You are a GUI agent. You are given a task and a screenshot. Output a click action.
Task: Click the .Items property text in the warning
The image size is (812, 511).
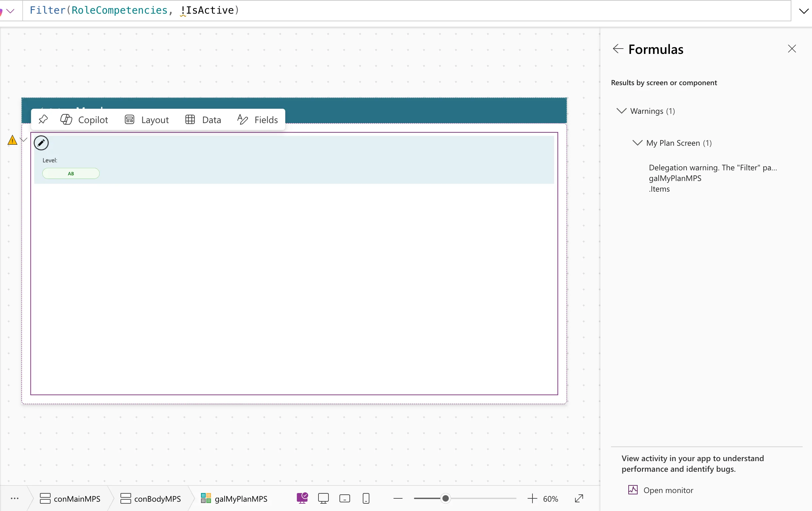coord(659,189)
